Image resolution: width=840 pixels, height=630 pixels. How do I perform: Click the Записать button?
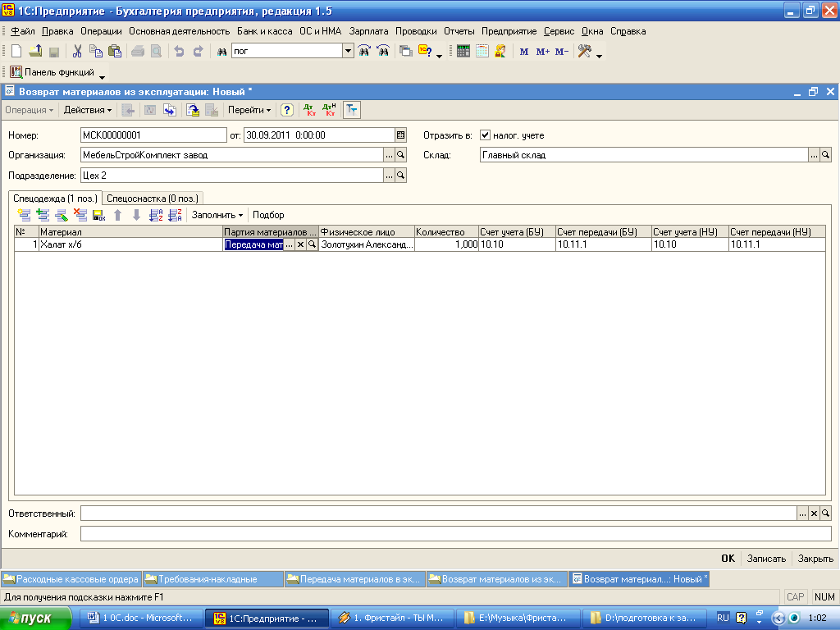pos(767,559)
